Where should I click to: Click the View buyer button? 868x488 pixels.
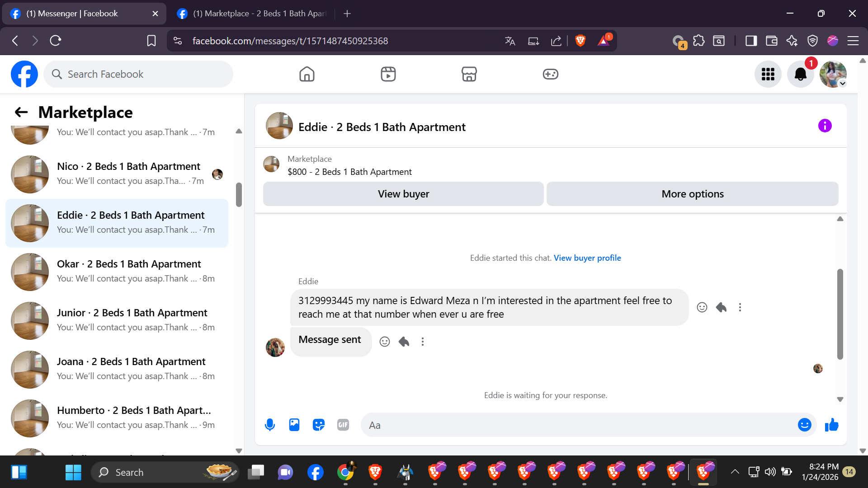pyautogui.click(x=403, y=194)
